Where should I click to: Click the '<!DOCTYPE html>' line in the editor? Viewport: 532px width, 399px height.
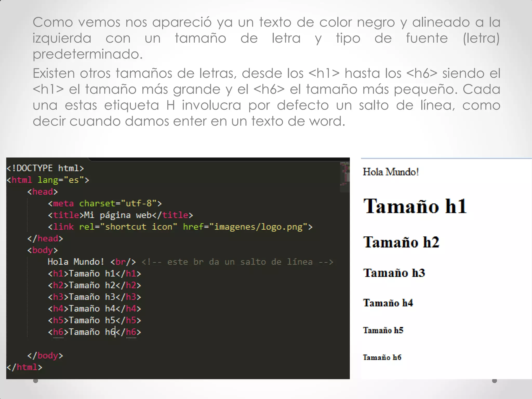(45, 168)
